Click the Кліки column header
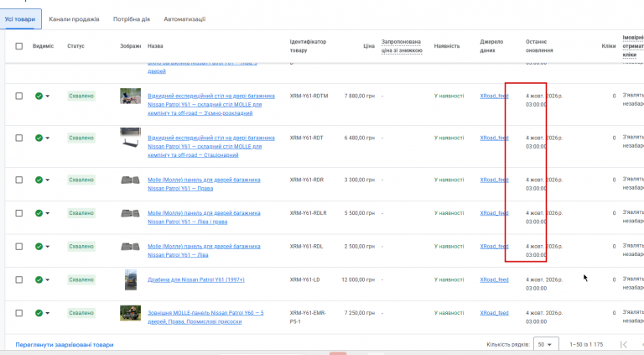644x355 pixels. [x=608, y=46]
